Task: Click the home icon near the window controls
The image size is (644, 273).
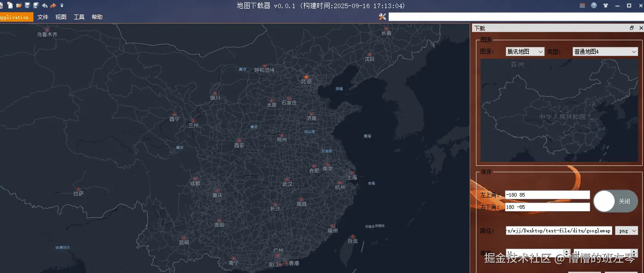Action: pos(605,5)
